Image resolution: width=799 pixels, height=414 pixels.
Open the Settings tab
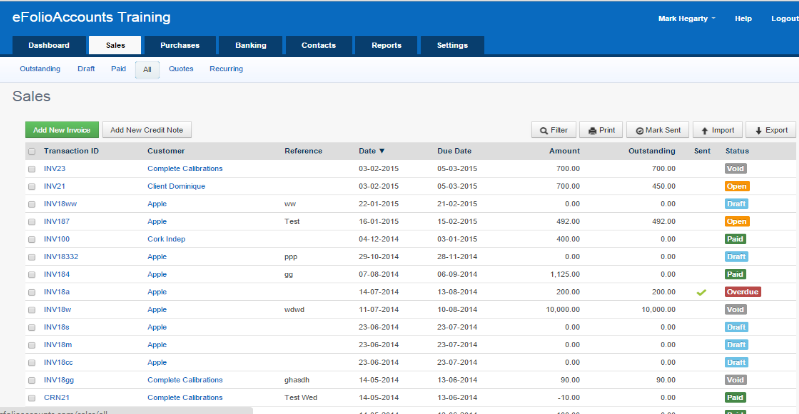click(x=452, y=45)
